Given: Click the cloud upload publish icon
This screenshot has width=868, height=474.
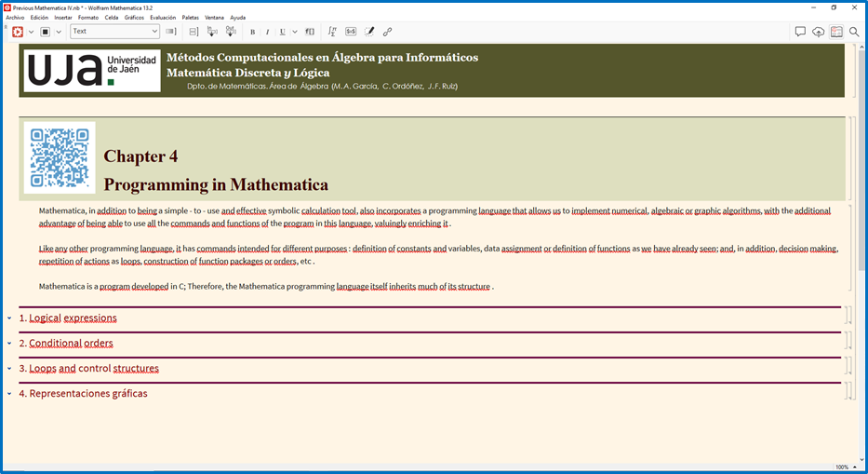Looking at the screenshot, I should click(x=818, y=32).
